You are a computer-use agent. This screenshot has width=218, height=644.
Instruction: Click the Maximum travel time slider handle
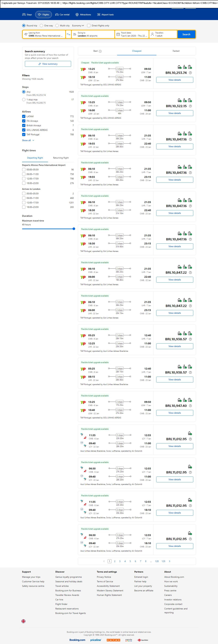pyautogui.click(x=74, y=229)
